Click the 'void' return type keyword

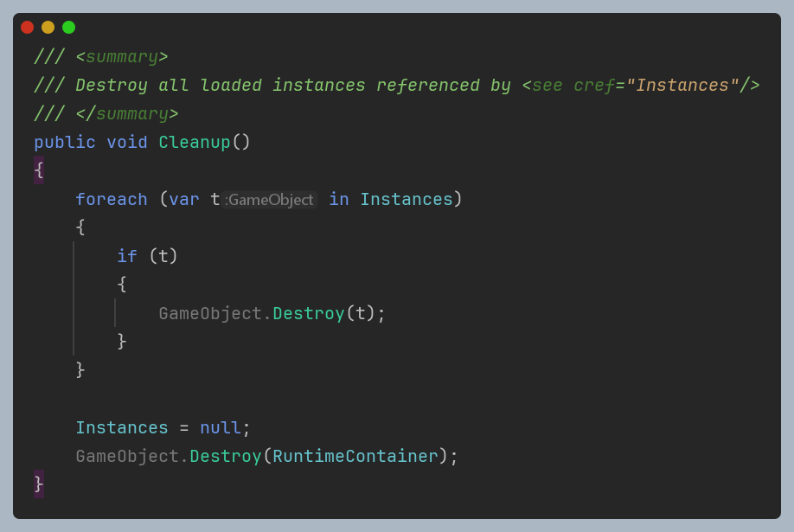point(127,143)
